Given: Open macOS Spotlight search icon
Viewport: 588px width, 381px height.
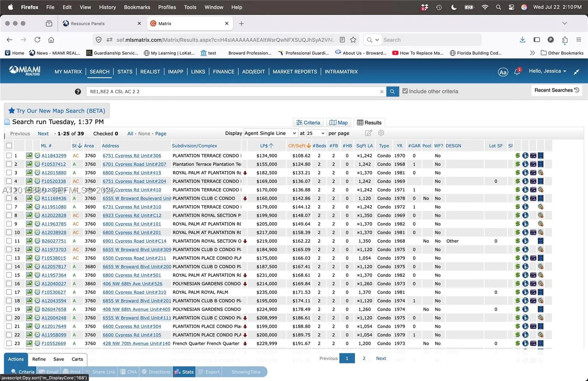Looking at the screenshot, I should (x=498, y=7).
